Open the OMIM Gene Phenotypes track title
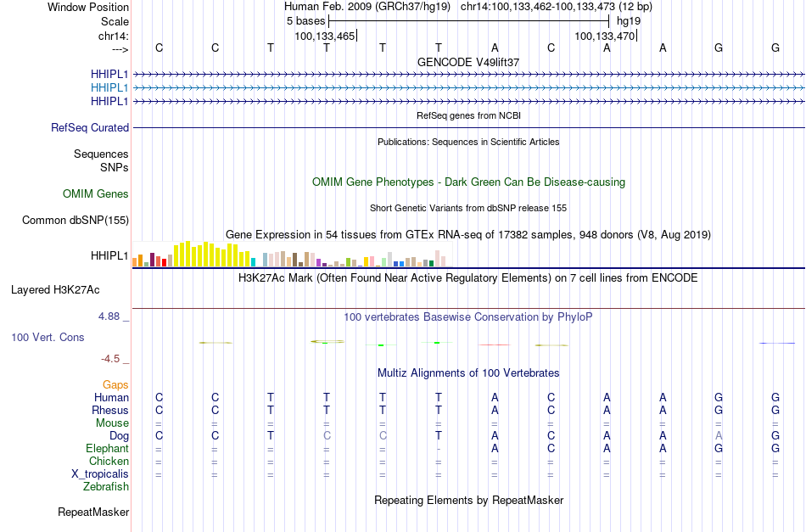The height and width of the screenshot is (532, 806). point(468,182)
